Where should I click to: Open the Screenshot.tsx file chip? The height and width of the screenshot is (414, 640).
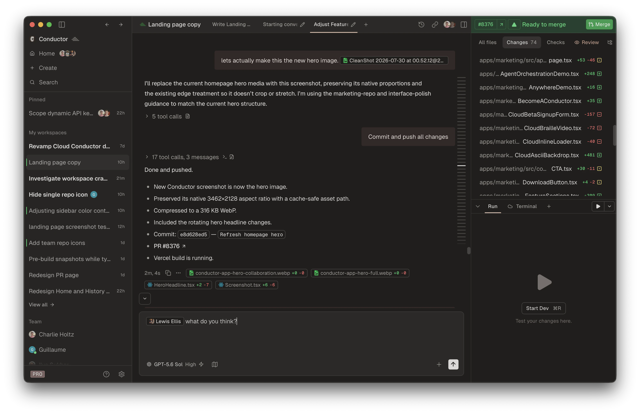[x=247, y=285]
